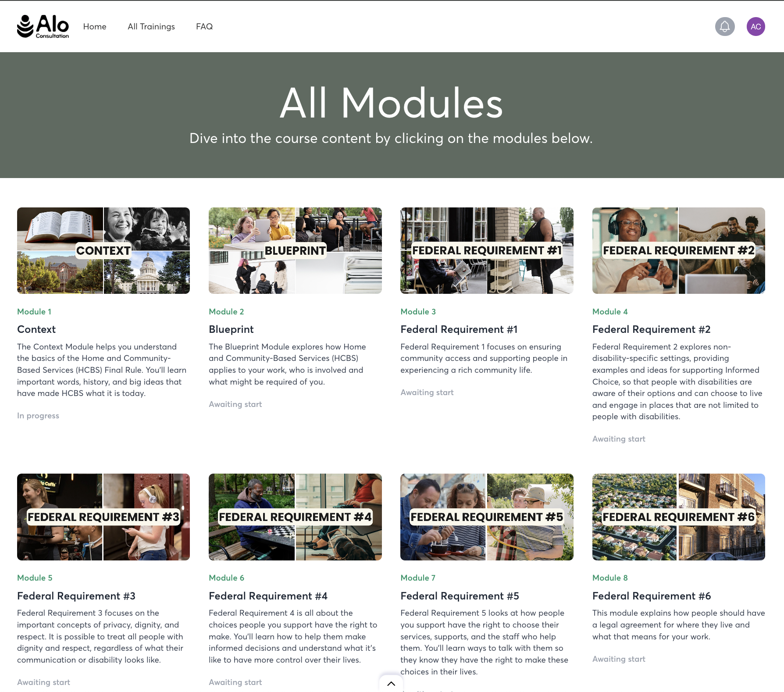This screenshot has width=784, height=692.
Task: Click the 'Module 1' label
Action: pos(34,312)
